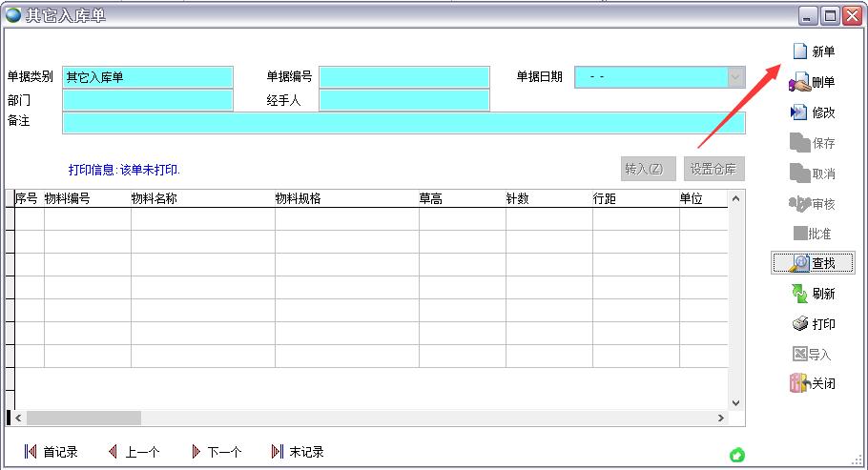Close the form using 关闭 button

[812, 383]
